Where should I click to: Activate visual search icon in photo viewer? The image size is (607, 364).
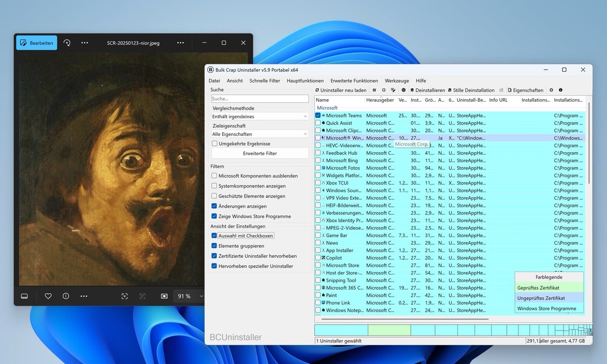pyautogui.click(x=124, y=296)
